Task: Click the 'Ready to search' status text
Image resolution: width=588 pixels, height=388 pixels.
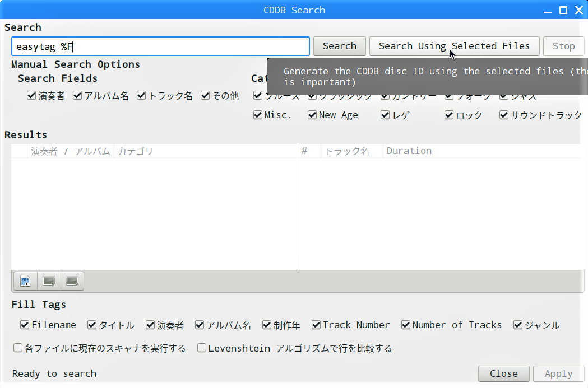Action: [x=54, y=373]
